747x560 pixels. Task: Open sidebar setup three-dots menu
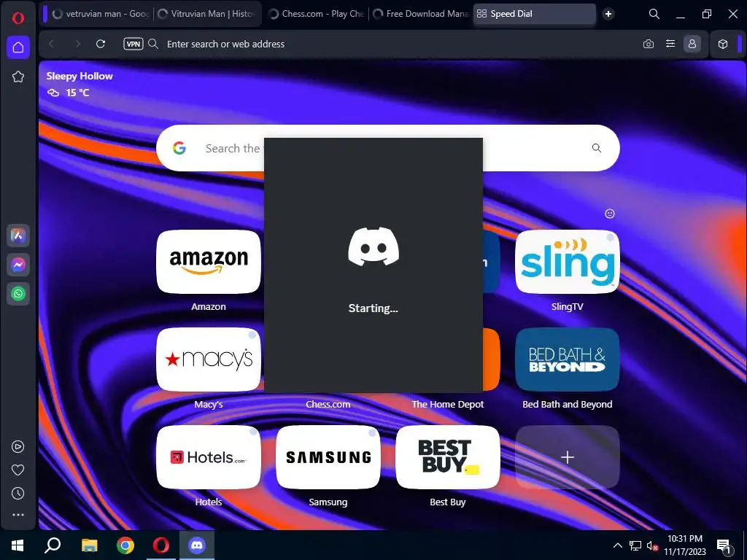(x=18, y=515)
